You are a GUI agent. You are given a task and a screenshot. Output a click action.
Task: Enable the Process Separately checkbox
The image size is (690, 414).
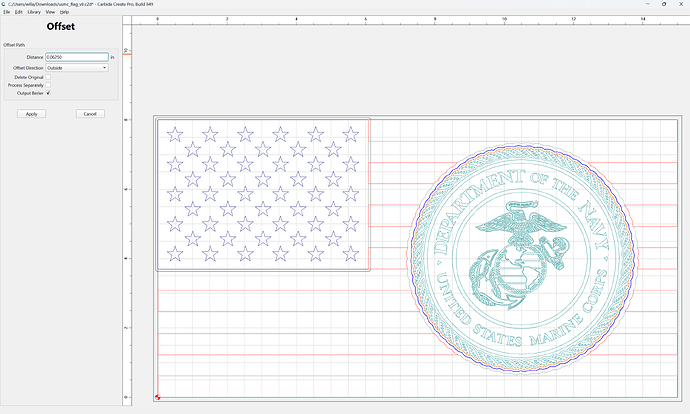point(48,85)
